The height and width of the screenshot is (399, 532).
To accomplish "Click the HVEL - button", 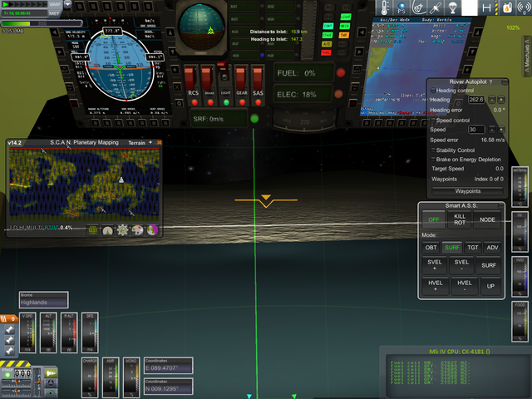I will coord(464,286).
